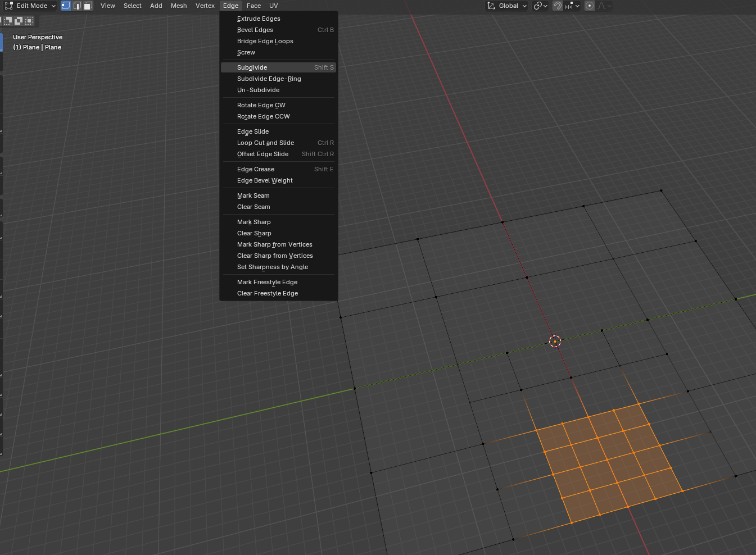The width and height of the screenshot is (756, 555).
Task: Choose Subdivide from the Edge menu
Action: tap(252, 67)
